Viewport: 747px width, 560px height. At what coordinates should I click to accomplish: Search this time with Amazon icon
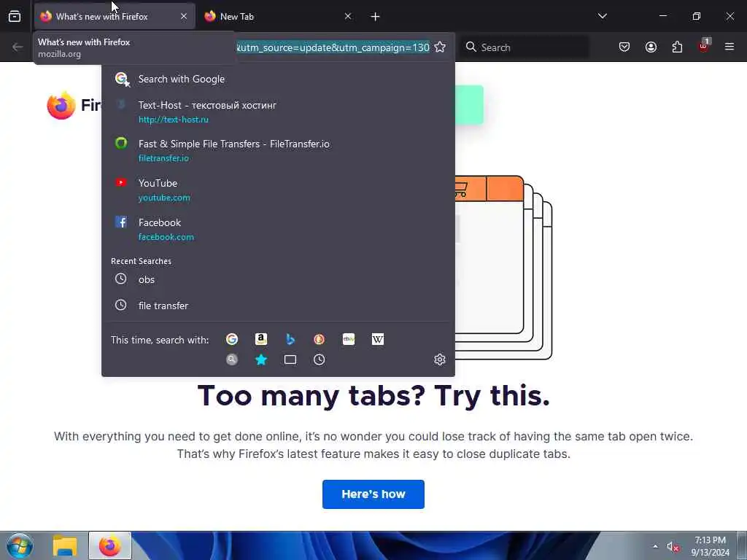tap(261, 339)
